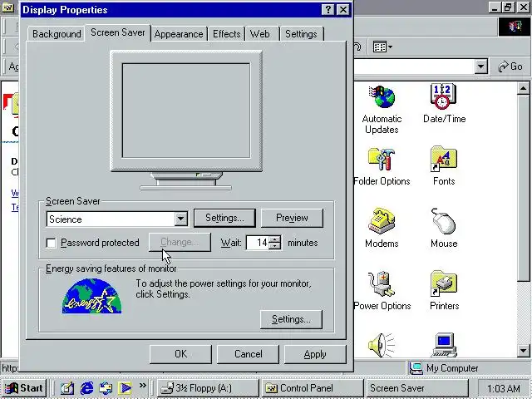Click the My Computer status bar icon
The width and height of the screenshot is (532, 399).
416,368
